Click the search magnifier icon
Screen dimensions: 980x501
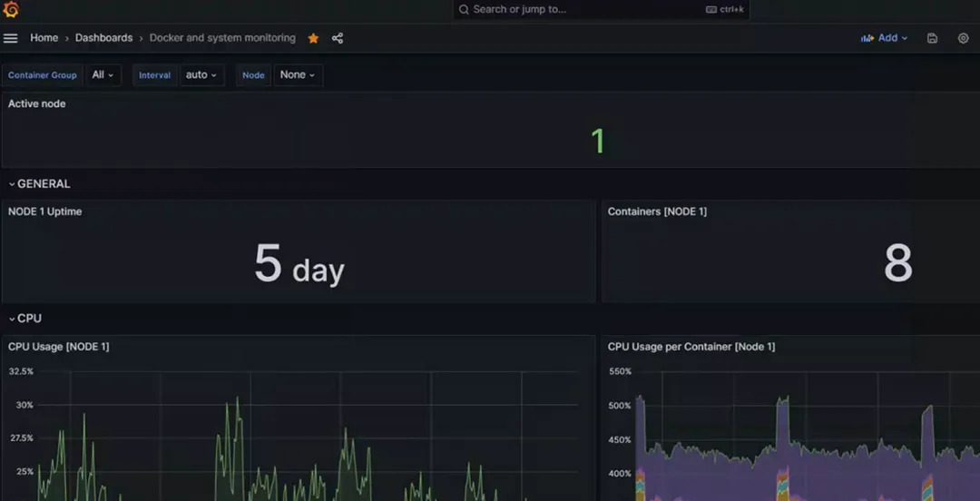[x=464, y=9]
